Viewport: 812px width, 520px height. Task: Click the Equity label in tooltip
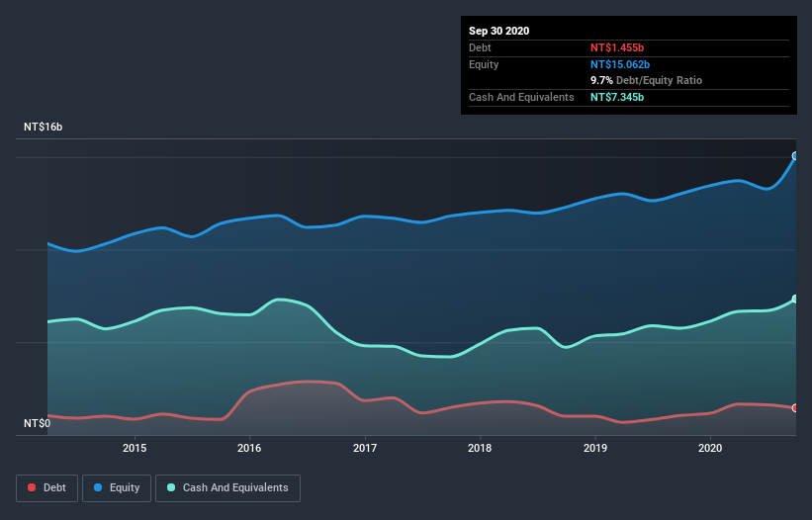(484, 64)
